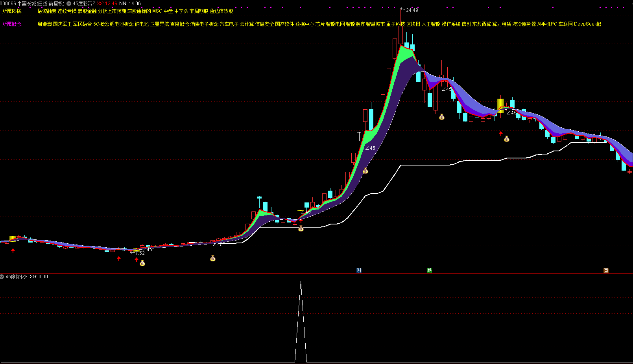The image size is (633, 364).
Task: Click the 45度优化F sub-indicator name
Action: click(17, 277)
